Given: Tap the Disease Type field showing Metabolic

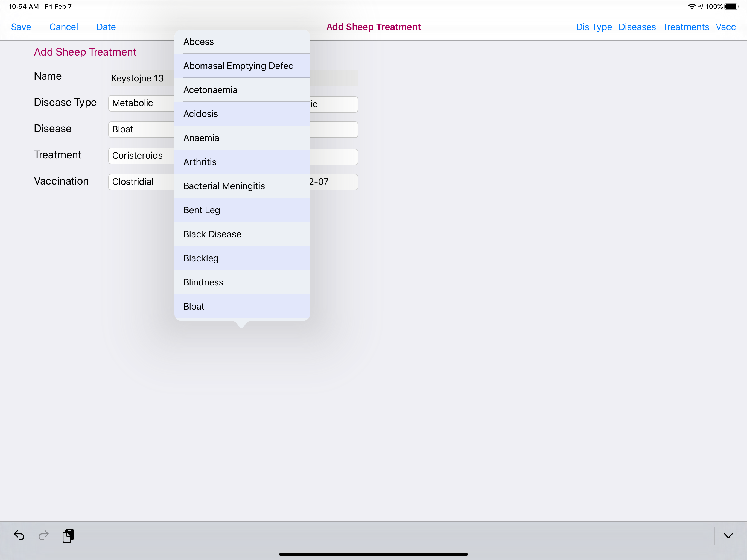Looking at the screenshot, I should point(142,103).
